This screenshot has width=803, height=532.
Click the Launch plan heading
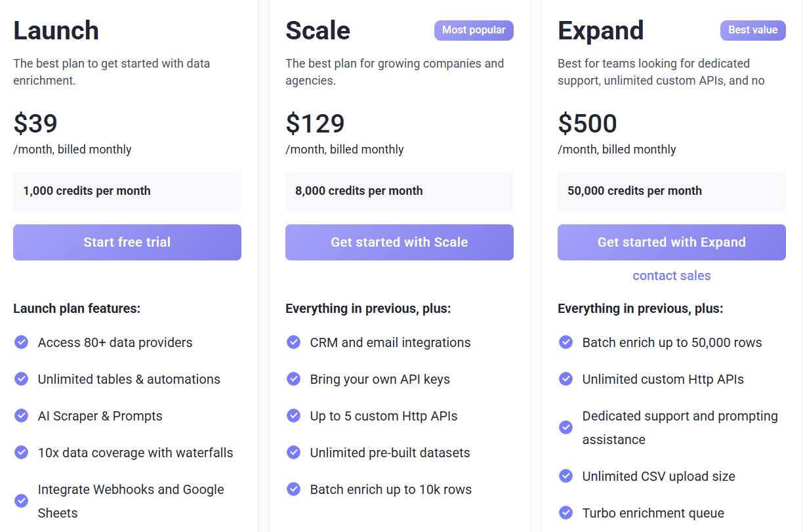point(56,30)
